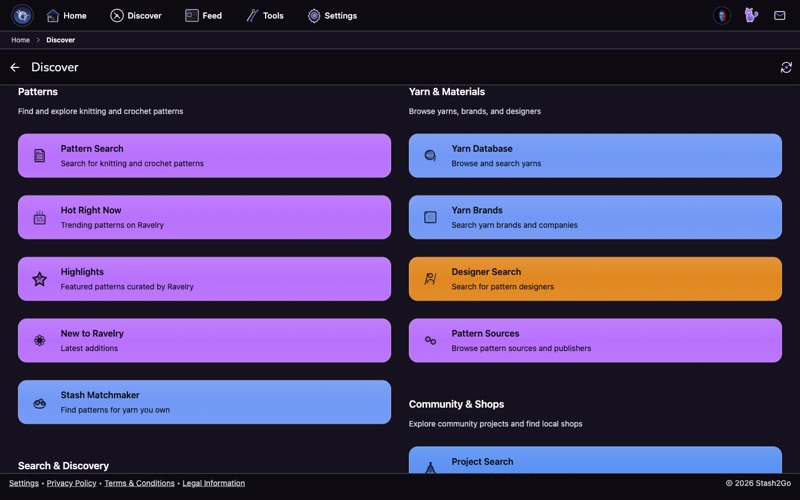Screen dimensions: 800x500
Task: Click the refresh sync icon
Action: tap(786, 67)
